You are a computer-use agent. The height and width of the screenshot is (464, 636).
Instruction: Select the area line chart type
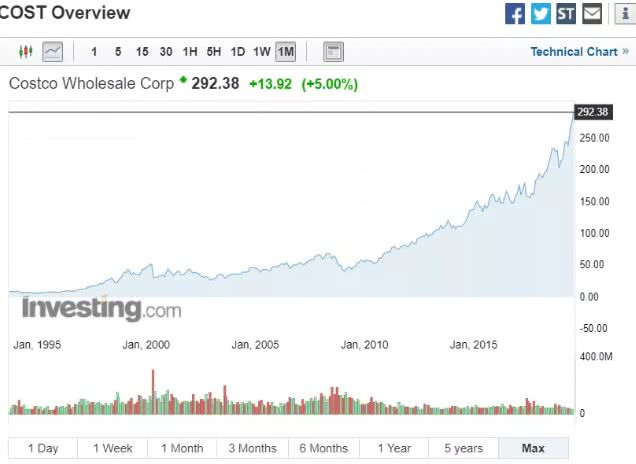coord(52,51)
